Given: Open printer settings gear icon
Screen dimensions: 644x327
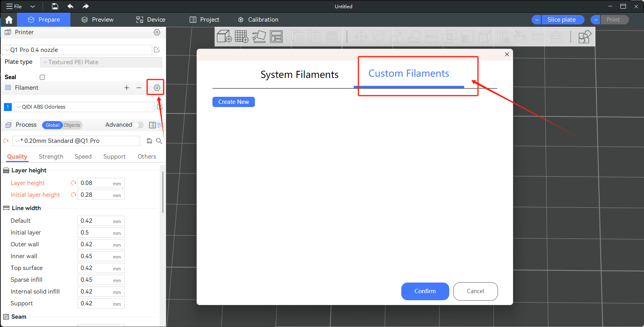Looking at the screenshot, I should pos(157,32).
